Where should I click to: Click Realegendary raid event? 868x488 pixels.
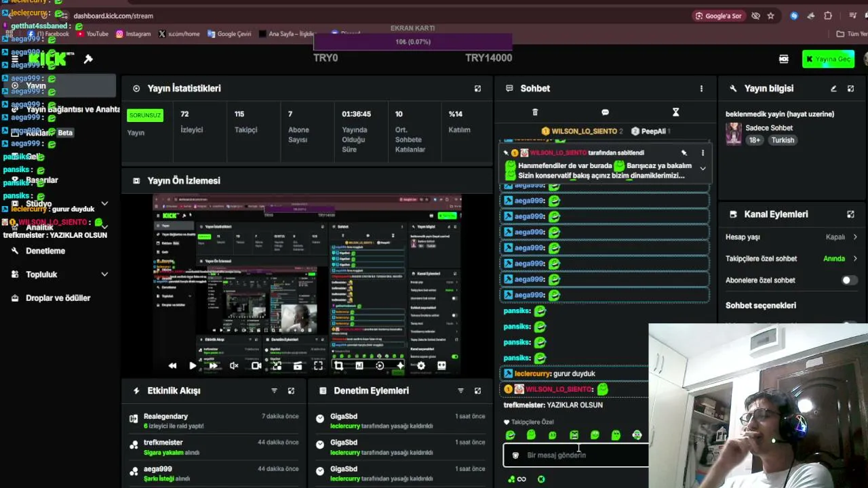point(214,421)
